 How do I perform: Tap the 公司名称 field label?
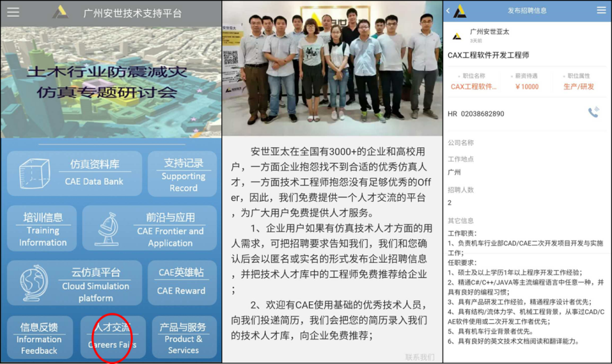[461, 143]
